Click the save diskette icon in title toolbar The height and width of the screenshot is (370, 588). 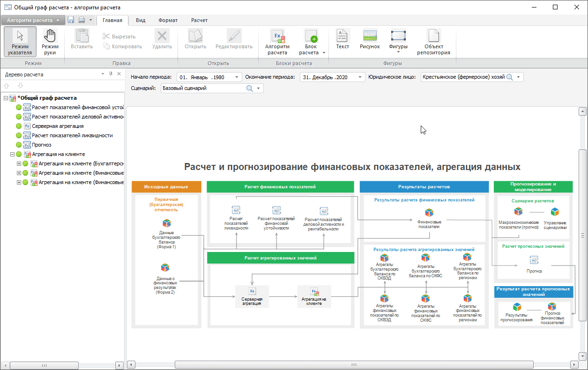[x=71, y=20]
